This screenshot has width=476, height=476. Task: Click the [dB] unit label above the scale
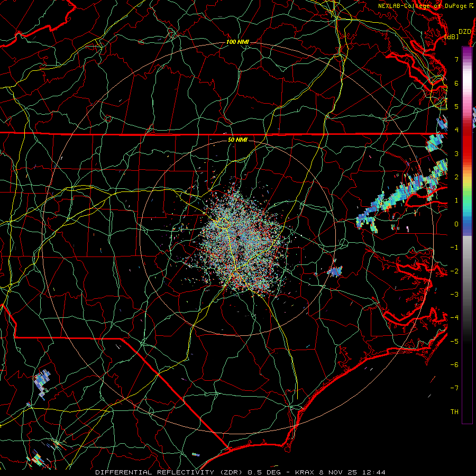click(452, 36)
